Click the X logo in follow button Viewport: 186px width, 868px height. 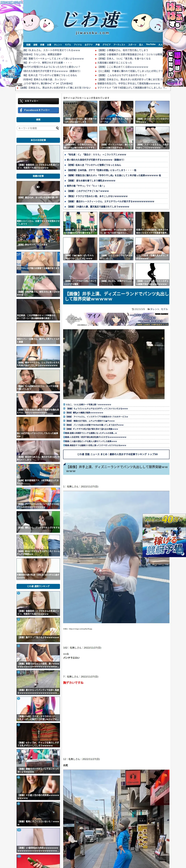[x=21, y=101]
